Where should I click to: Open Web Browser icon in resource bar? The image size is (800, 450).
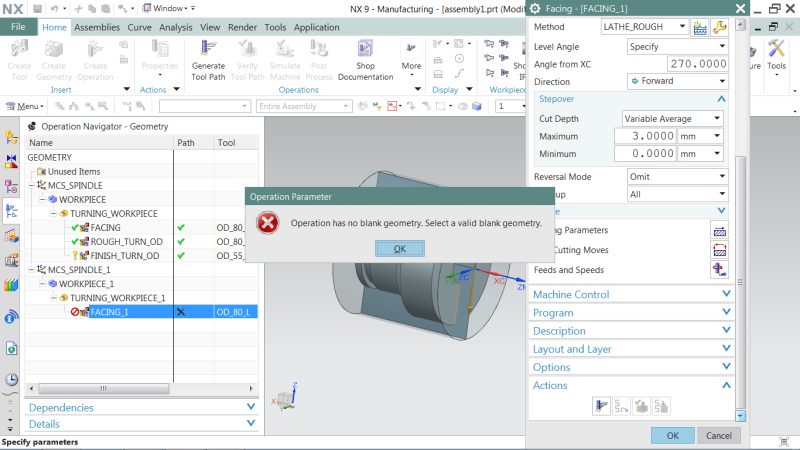[x=11, y=348]
